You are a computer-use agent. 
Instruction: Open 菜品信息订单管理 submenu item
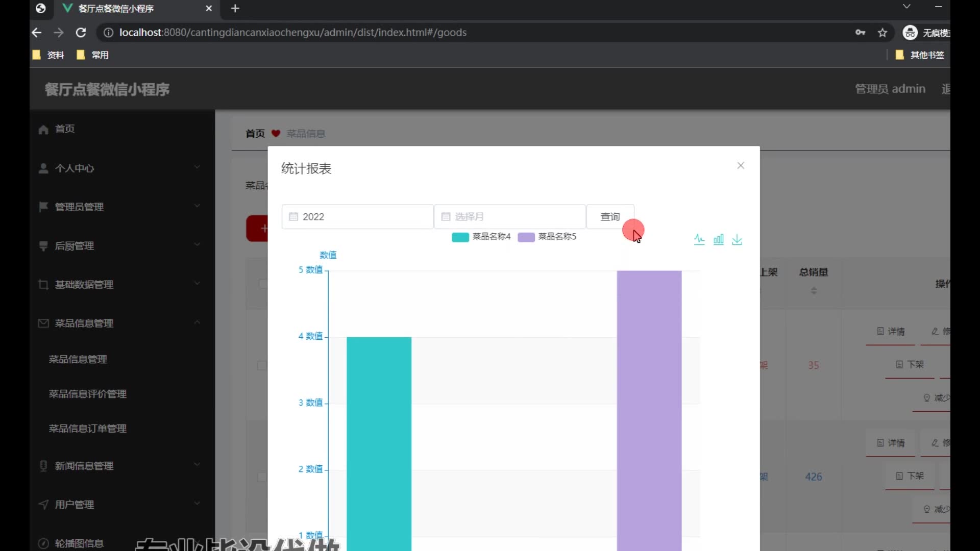click(x=87, y=429)
